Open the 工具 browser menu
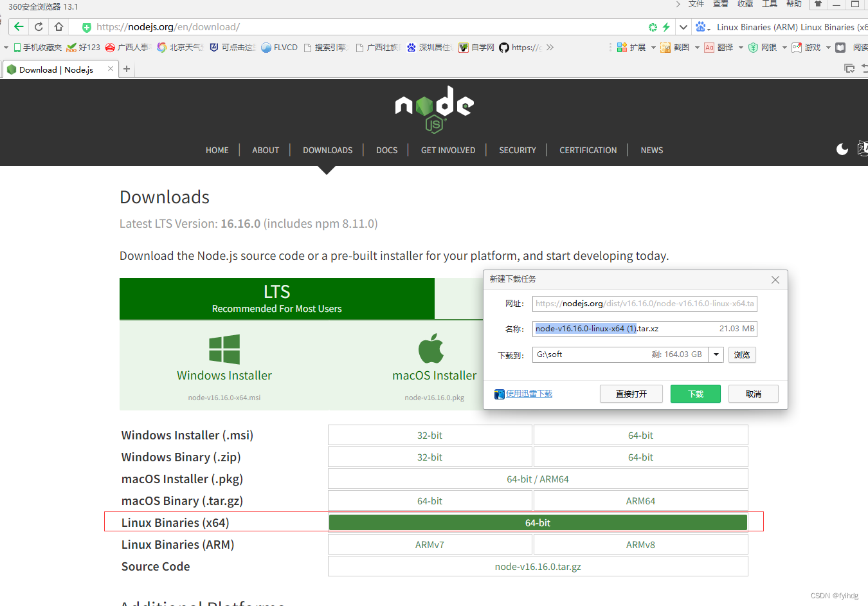The height and width of the screenshot is (606, 868). pyautogui.click(x=770, y=4)
